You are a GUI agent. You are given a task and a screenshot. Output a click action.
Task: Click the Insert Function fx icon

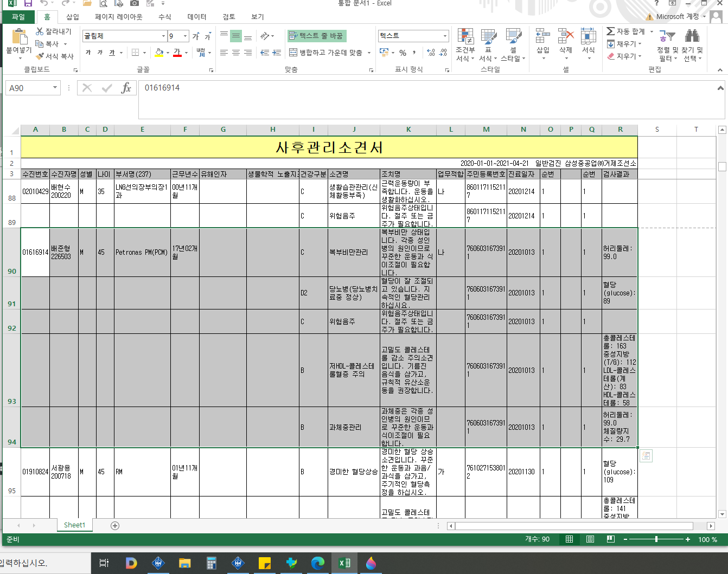tap(126, 88)
